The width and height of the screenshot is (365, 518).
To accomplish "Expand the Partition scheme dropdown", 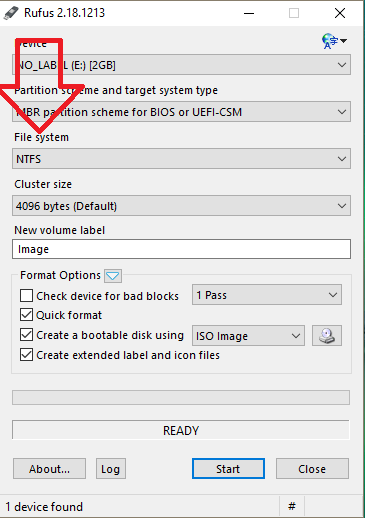I will point(181,112).
